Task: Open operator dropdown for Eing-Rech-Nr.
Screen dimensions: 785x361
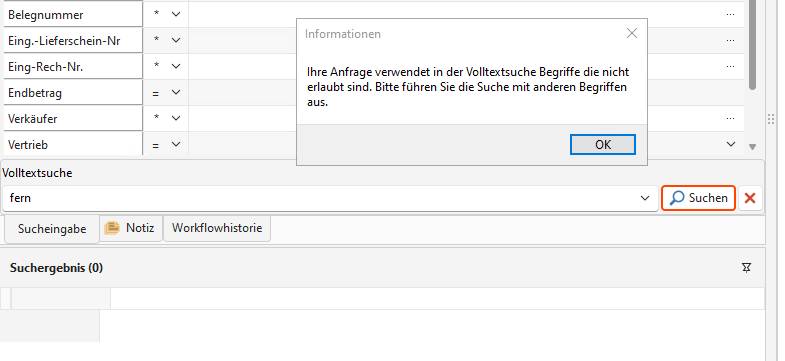Action: [x=176, y=67]
